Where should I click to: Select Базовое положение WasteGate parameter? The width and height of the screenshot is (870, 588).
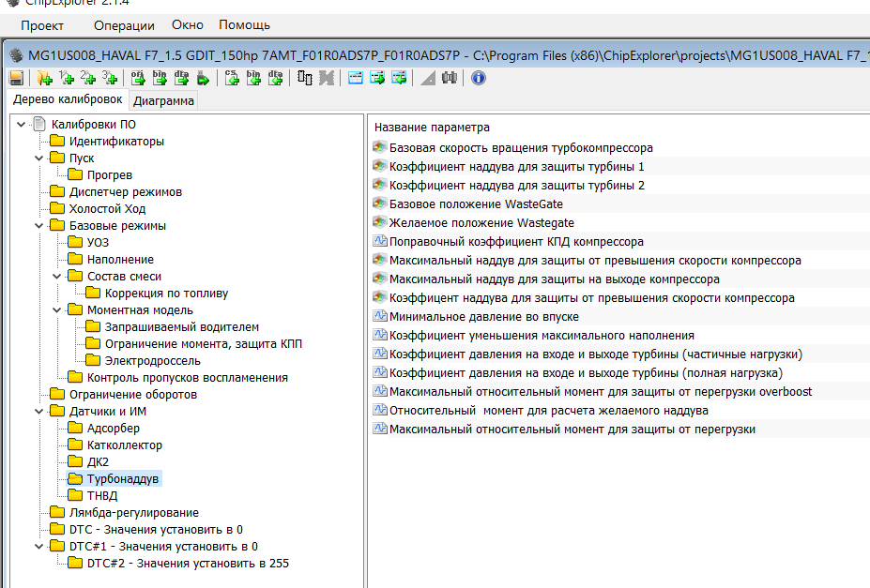point(476,204)
